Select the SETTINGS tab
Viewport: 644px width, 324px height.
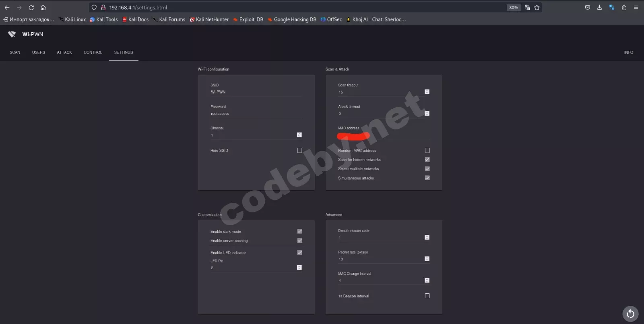[x=124, y=52]
